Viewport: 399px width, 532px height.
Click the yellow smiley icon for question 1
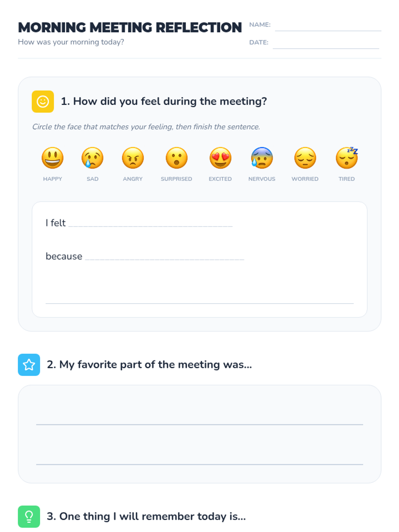point(43,101)
